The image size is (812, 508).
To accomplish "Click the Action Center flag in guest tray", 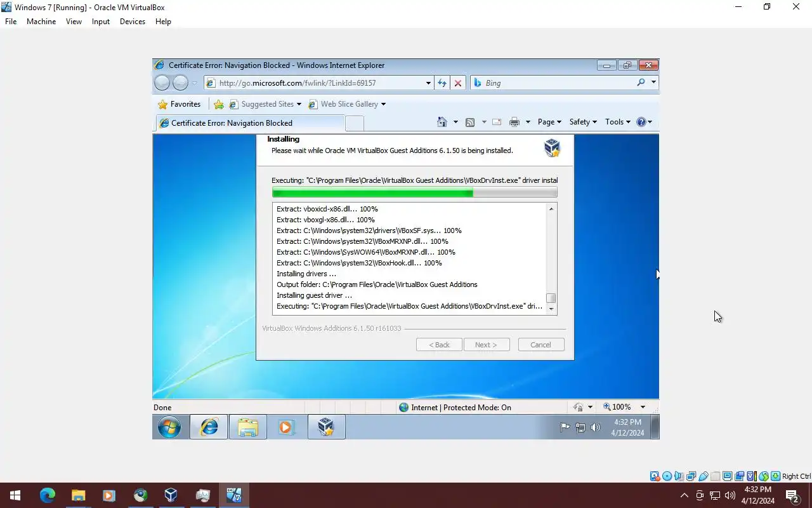I will [565, 427].
